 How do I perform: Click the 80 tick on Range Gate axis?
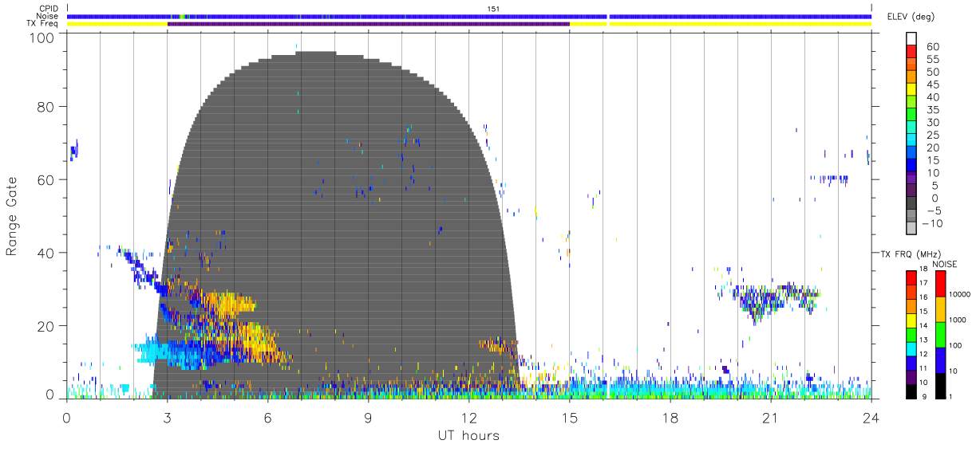pyautogui.click(x=46, y=106)
